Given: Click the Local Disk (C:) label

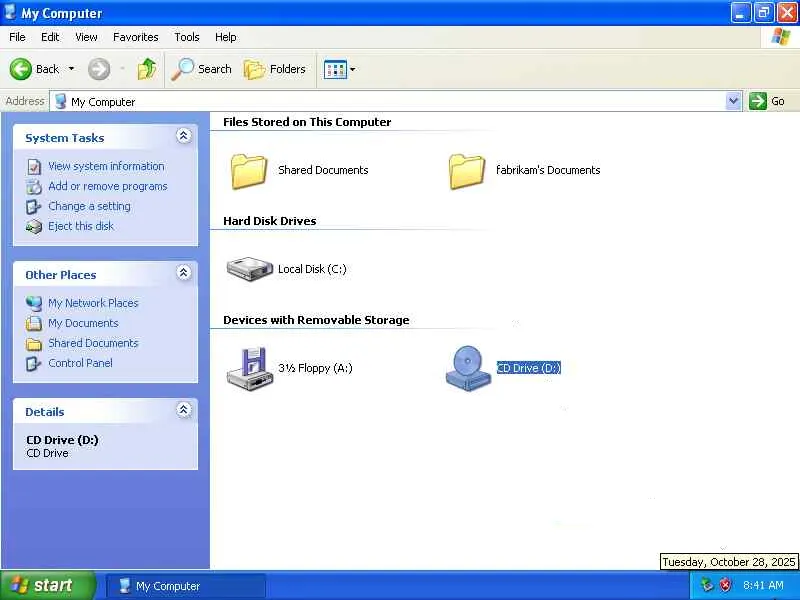Looking at the screenshot, I should click(312, 269).
